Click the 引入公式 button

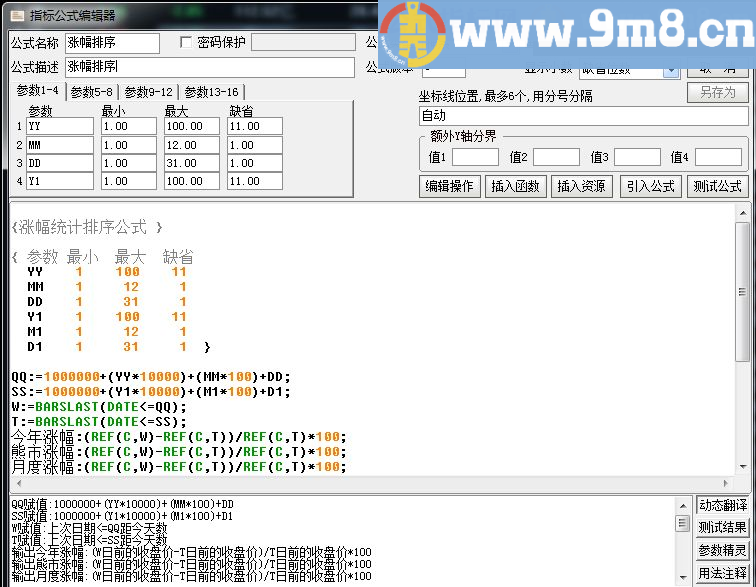coord(650,186)
